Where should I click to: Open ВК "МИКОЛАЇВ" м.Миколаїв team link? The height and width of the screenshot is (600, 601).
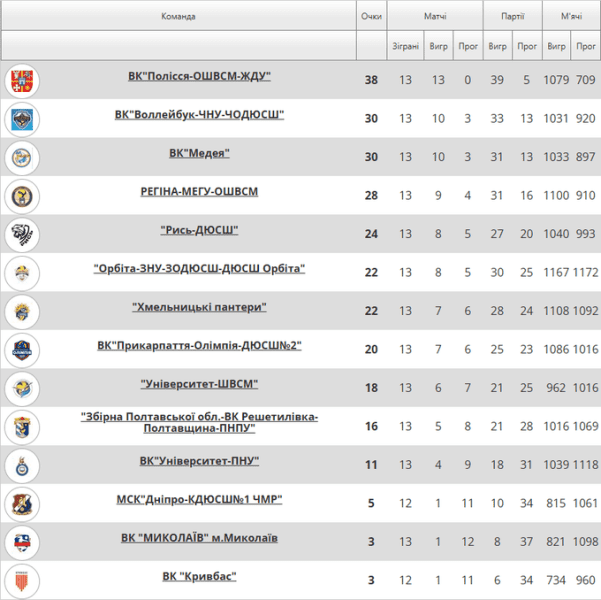click(200, 538)
